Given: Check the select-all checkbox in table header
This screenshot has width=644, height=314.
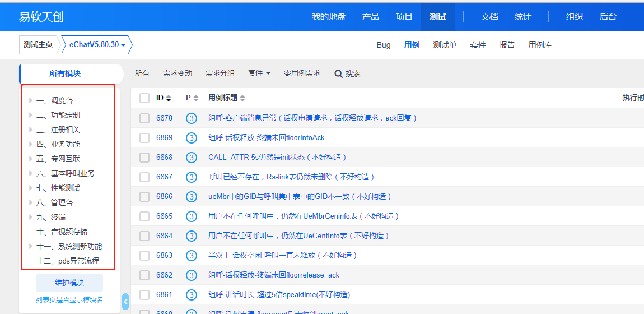Looking at the screenshot, I should tap(144, 98).
